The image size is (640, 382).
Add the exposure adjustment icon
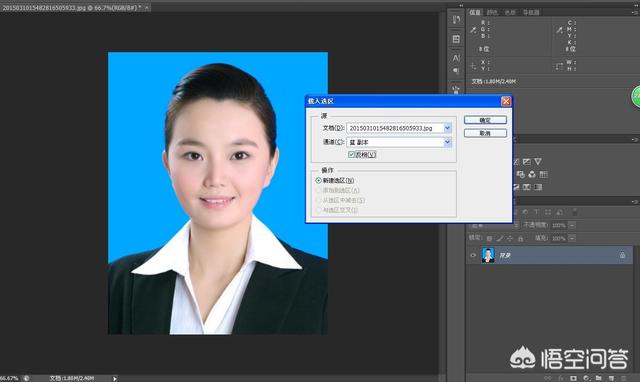point(527,162)
